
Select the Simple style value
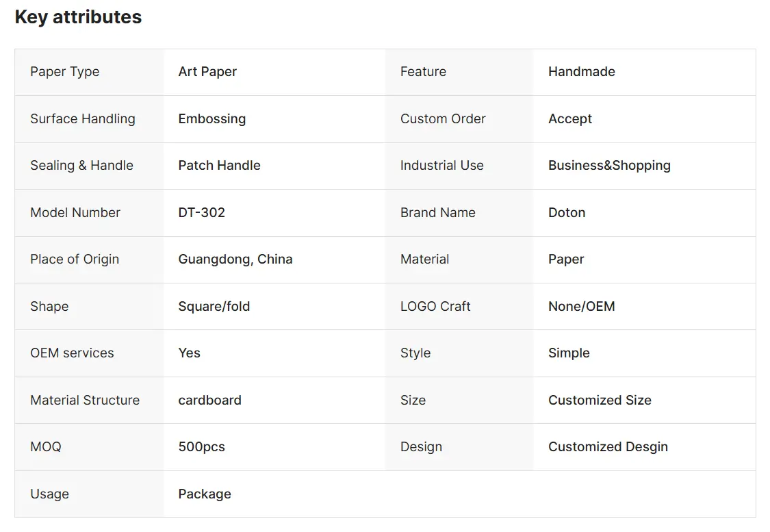[x=569, y=353]
